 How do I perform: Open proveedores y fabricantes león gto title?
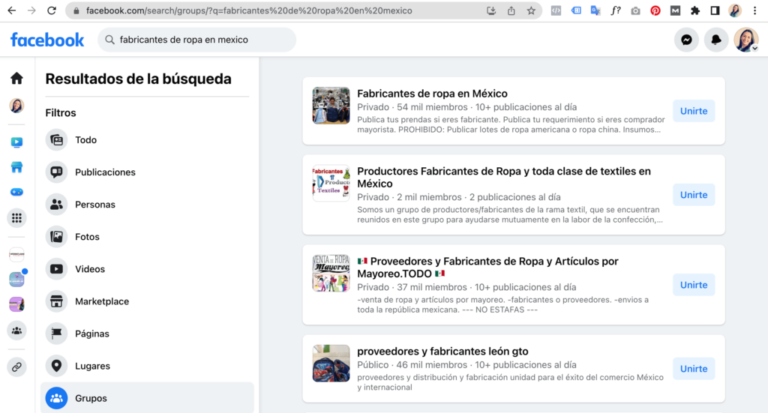[x=443, y=351]
